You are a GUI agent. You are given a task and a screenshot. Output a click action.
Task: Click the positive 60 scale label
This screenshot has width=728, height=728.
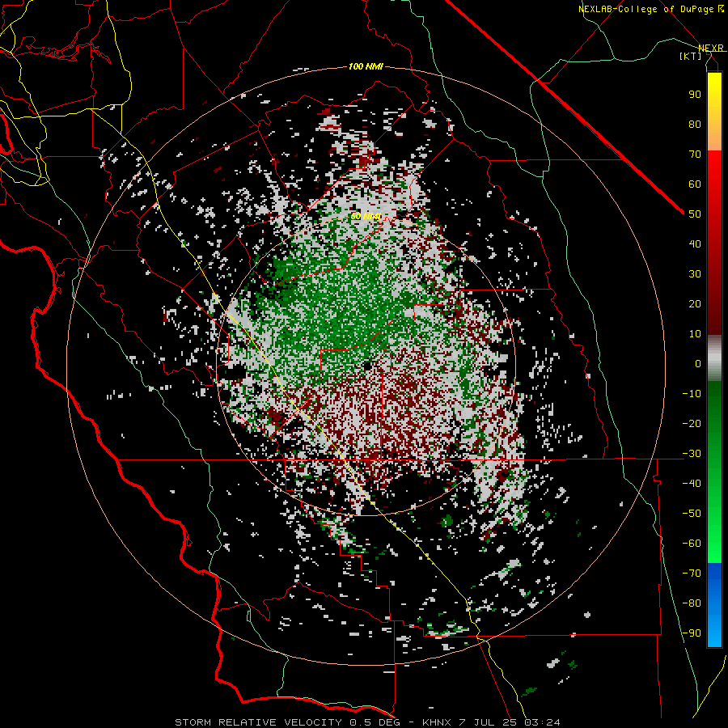pos(695,184)
